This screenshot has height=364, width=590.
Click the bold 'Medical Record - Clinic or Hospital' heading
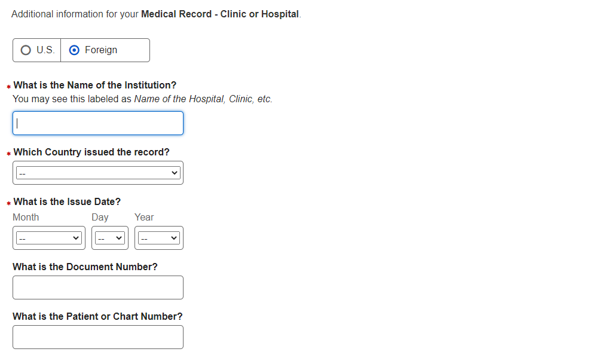(x=220, y=14)
